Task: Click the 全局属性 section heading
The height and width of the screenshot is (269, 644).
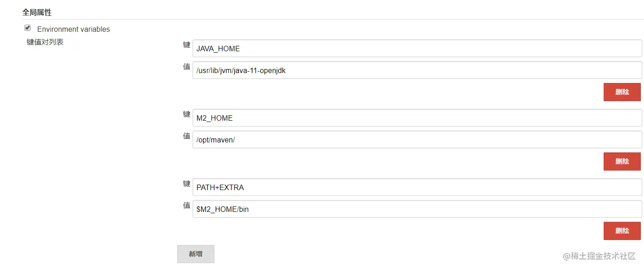Action: [37, 12]
